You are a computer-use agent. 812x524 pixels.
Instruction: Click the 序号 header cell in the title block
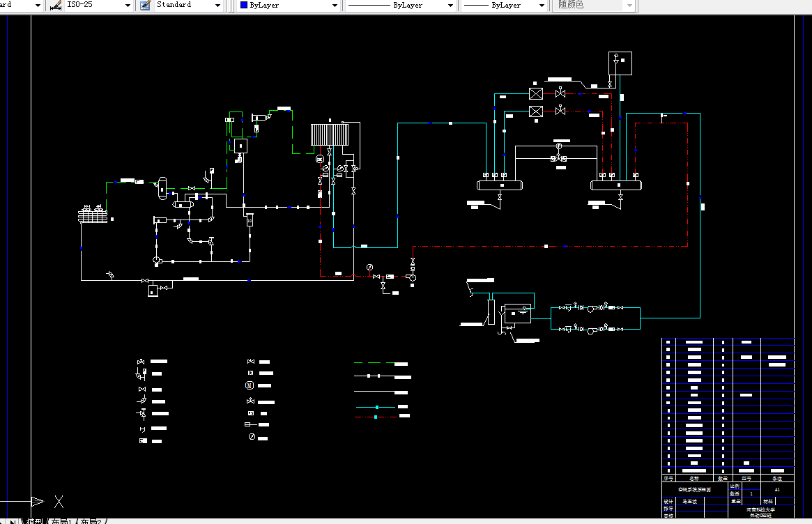(x=668, y=479)
